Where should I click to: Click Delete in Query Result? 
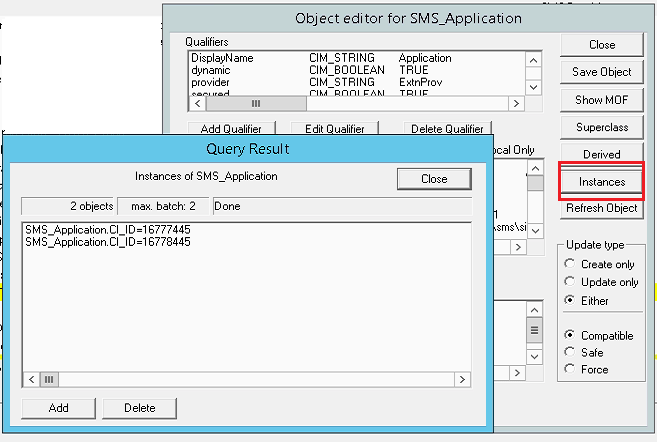(140, 408)
